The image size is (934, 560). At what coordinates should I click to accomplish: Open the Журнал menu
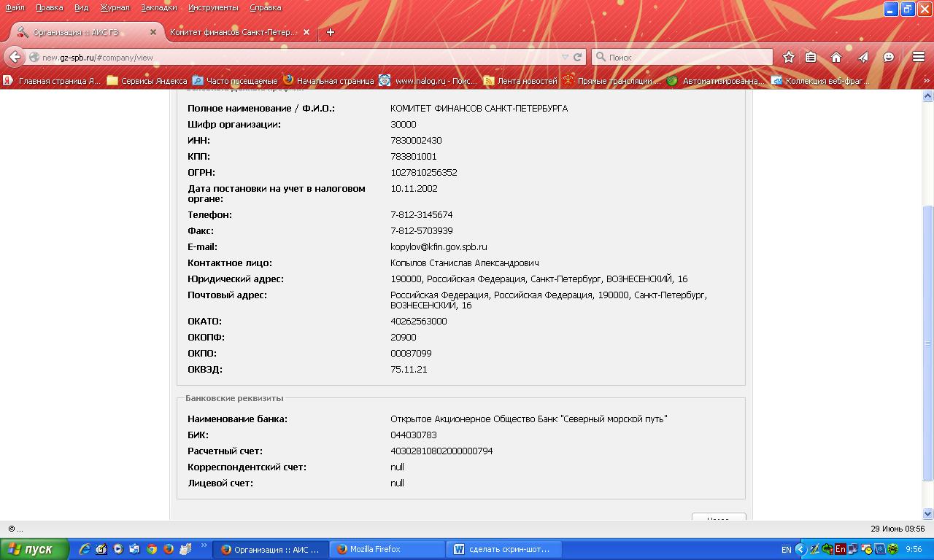(x=115, y=7)
